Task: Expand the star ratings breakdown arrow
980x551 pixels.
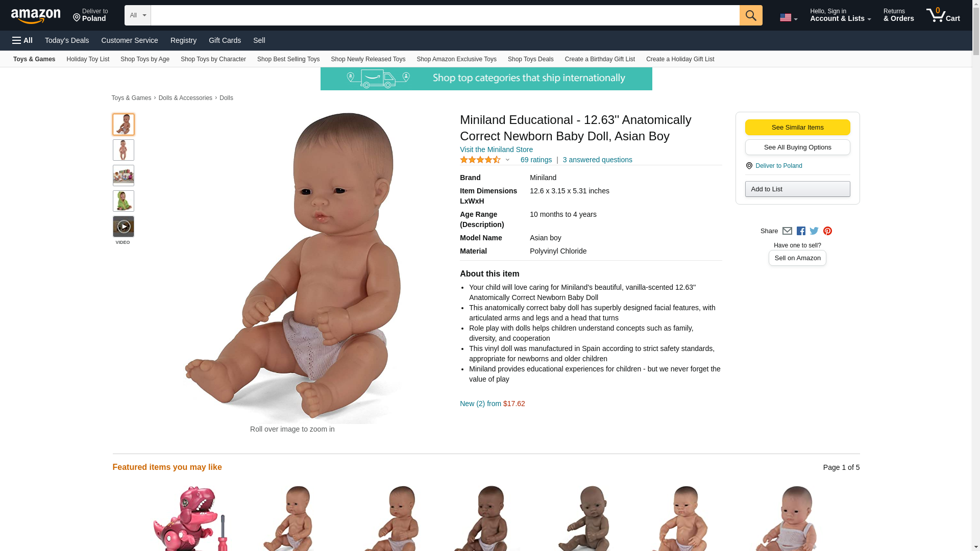Action: coord(507,160)
